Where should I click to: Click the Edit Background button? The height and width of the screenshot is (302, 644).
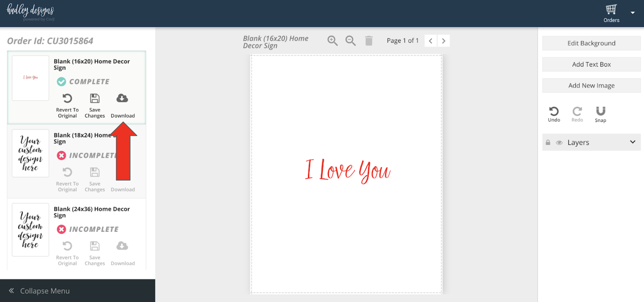[591, 43]
